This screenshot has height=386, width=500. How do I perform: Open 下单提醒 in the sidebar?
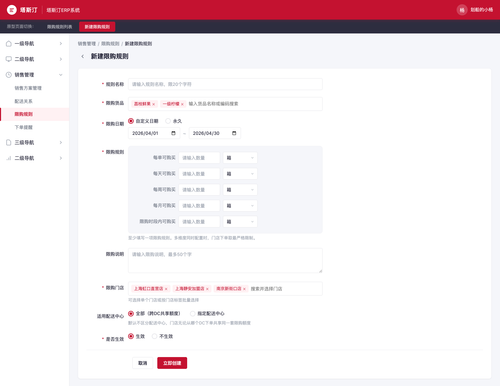[23, 127]
